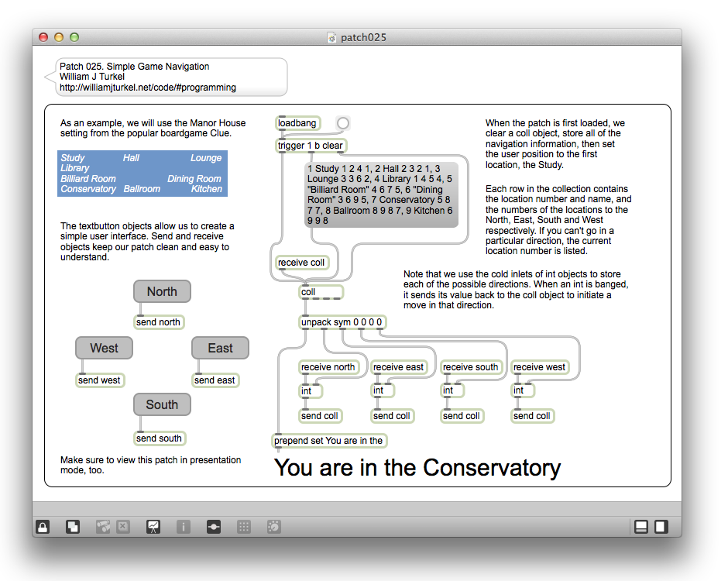Screen dimensions: 728x581
Task: Show the right sidebar panel icon
Action: 661,527
